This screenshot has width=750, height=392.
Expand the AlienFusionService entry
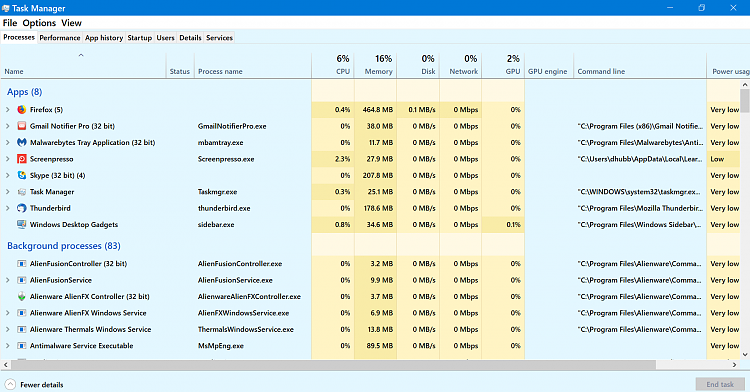(7, 280)
